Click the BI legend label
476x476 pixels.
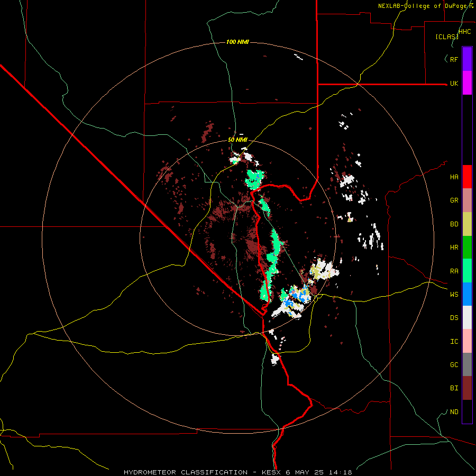point(454,388)
